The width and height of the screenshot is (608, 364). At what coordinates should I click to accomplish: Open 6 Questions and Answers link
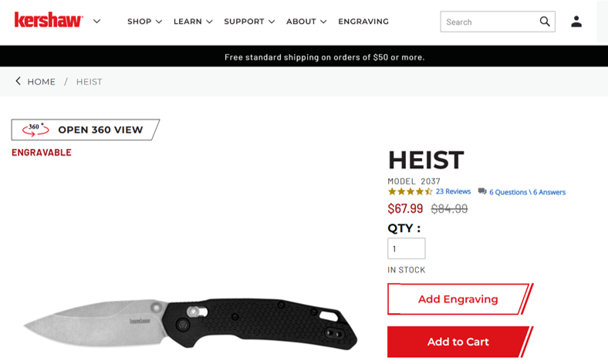[527, 192]
